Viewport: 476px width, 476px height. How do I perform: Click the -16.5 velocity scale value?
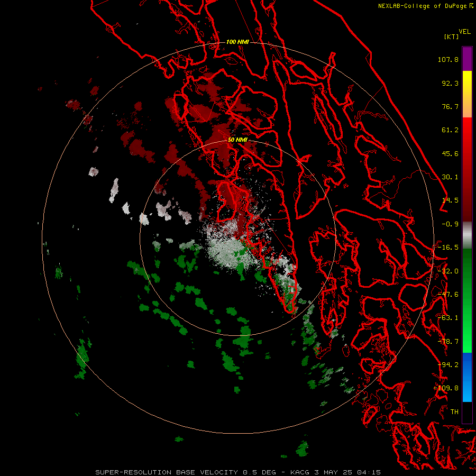coord(448,248)
